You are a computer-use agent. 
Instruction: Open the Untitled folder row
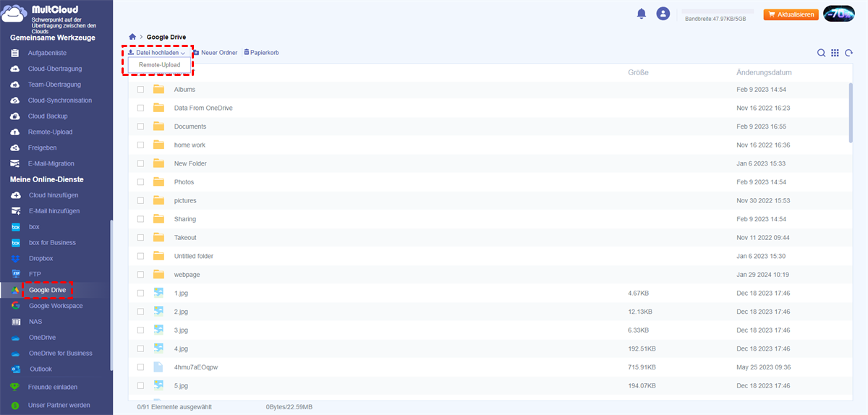tap(490, 256)
